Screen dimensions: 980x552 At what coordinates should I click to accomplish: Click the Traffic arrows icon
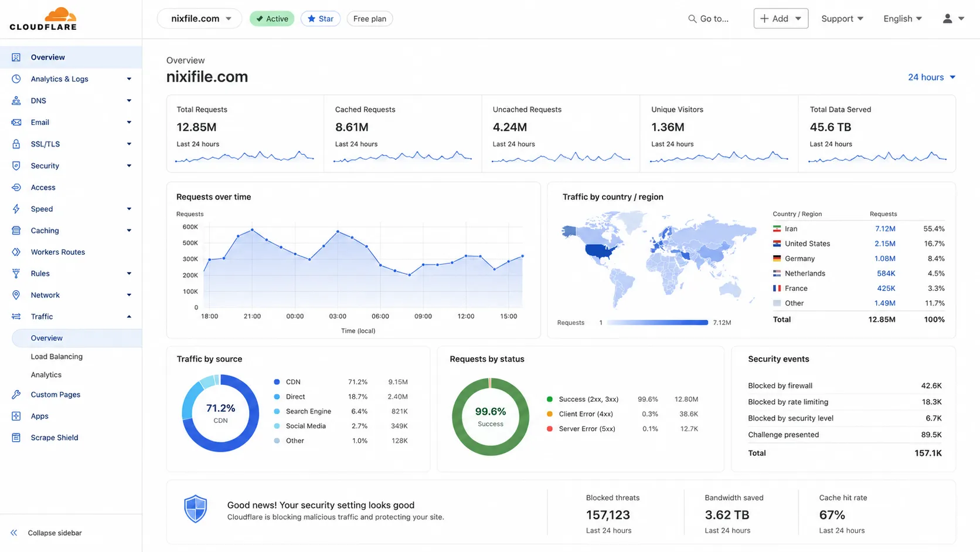click(x=16, y=316)
